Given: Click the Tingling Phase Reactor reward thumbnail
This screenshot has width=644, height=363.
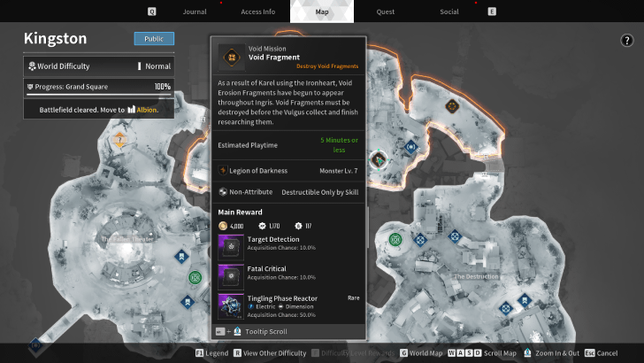Looking at the screenshot, I should [x=231, y=306].
